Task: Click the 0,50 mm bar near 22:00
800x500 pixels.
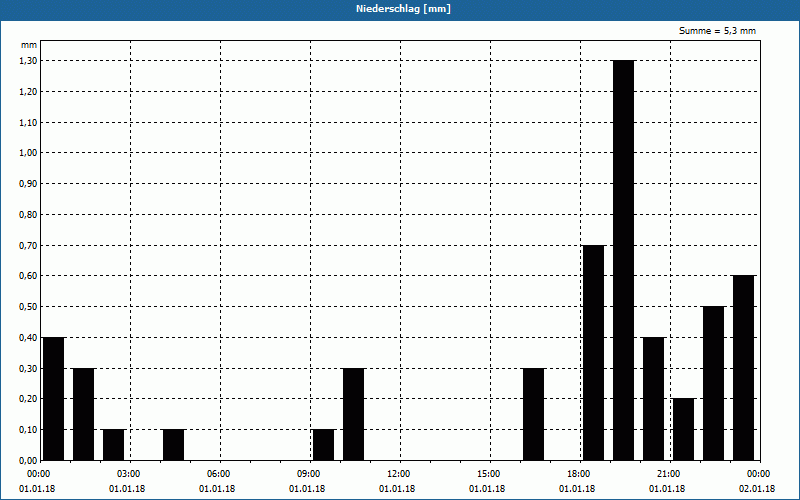Action: point(714,383)
